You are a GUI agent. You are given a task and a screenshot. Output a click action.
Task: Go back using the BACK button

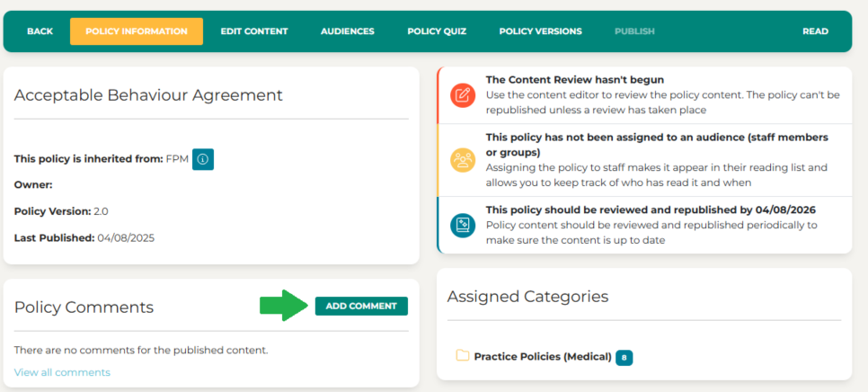40,31
